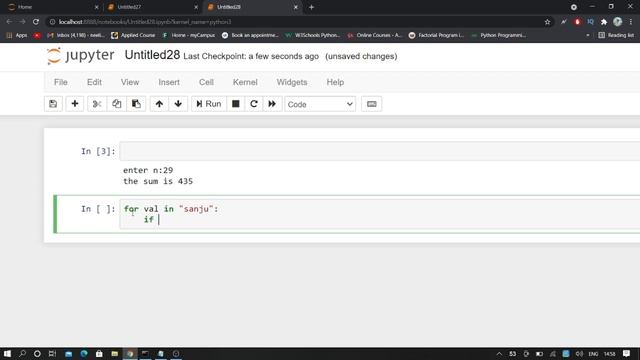Viewport: 640px width, 360px height.
Task: Cut selected cells with scissors icon
Action: [x=97, y=104]
